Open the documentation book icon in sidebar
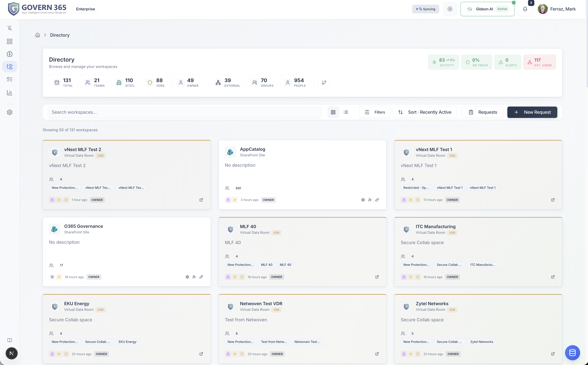Viewport: 588px width, 365px height. [x=10, y=340]
